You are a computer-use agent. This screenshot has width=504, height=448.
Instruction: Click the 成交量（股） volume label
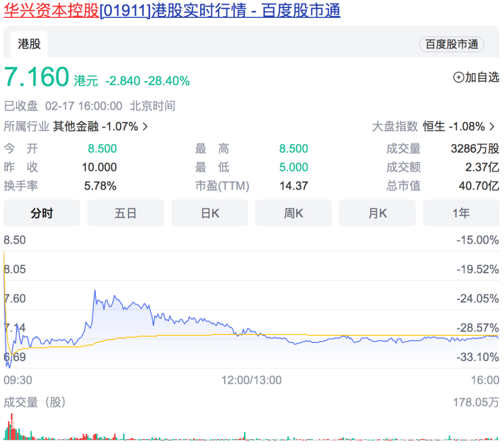35,402
